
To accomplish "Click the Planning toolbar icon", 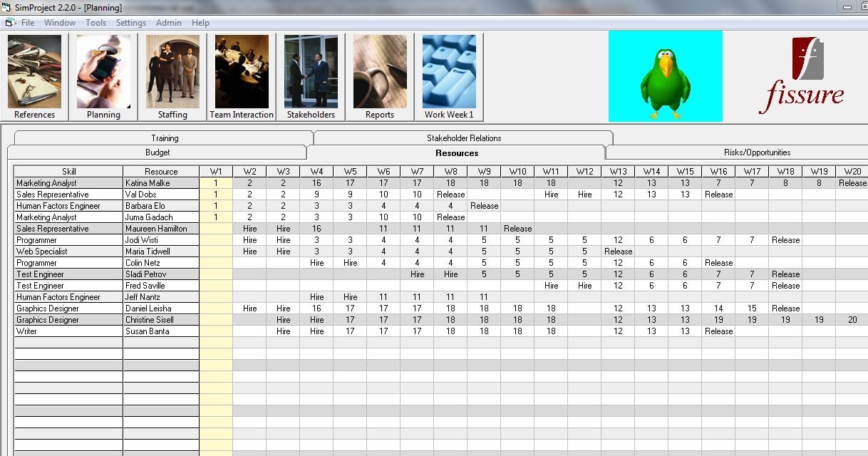I will coord(103,76).
